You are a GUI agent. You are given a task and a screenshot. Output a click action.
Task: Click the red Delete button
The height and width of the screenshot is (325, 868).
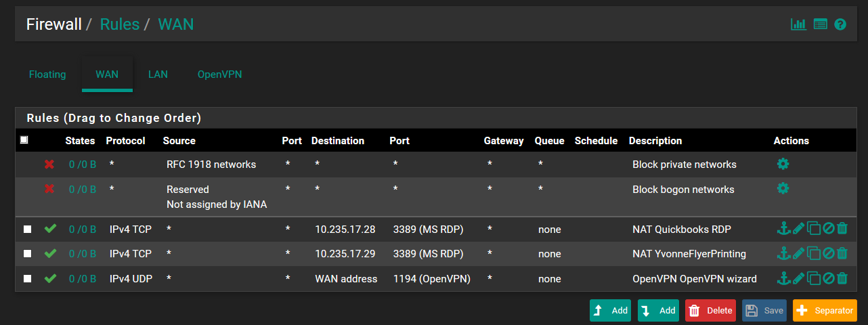pyautogui.click(x=710, y=310)
